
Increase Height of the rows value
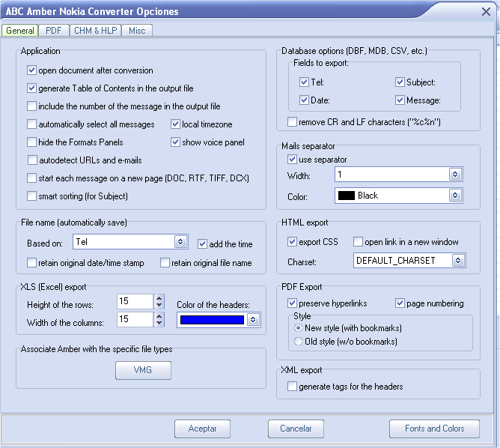(159, 298)
